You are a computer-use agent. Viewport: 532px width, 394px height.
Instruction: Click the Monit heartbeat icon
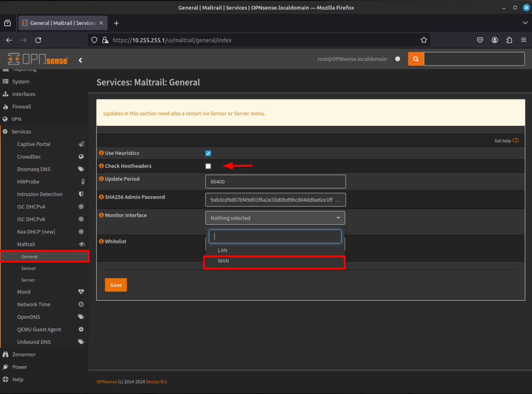pyautogui.click(x=81, y=292)
